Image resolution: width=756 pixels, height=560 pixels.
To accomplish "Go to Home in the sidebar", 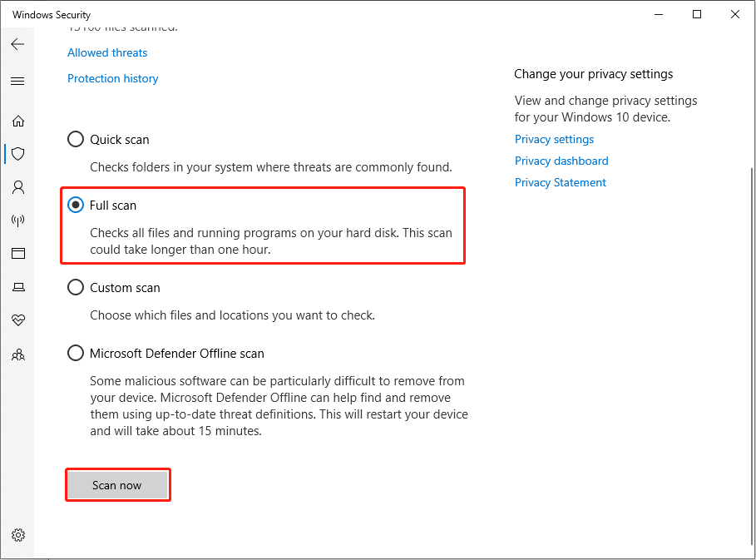I will pos(17,121).
